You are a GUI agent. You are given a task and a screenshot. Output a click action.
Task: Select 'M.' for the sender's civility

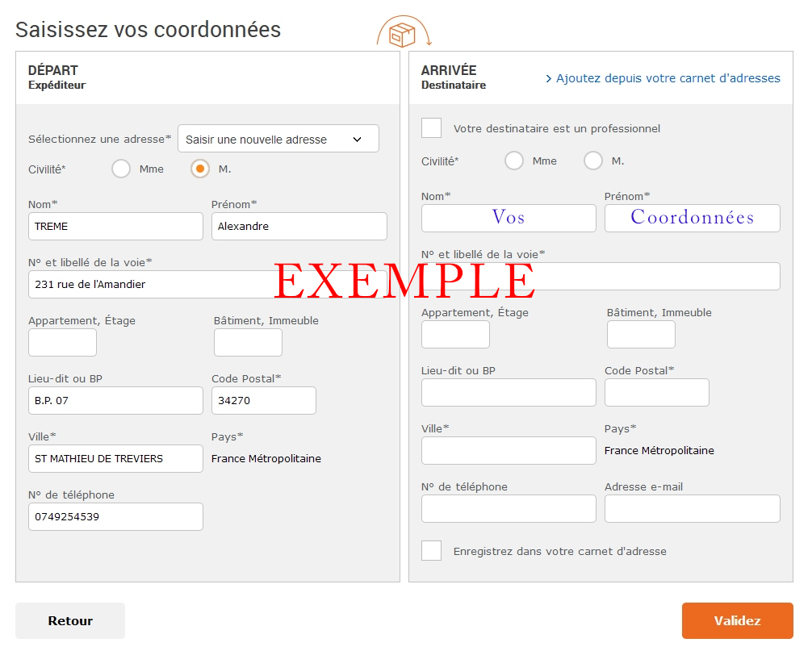click(199, 169)
